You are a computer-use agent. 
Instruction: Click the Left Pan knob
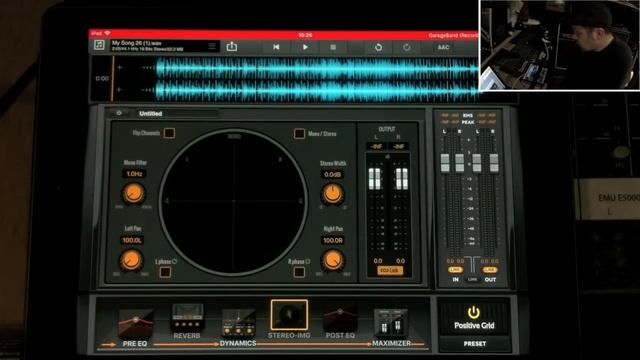pyautogui.click(x=131, y=260)
